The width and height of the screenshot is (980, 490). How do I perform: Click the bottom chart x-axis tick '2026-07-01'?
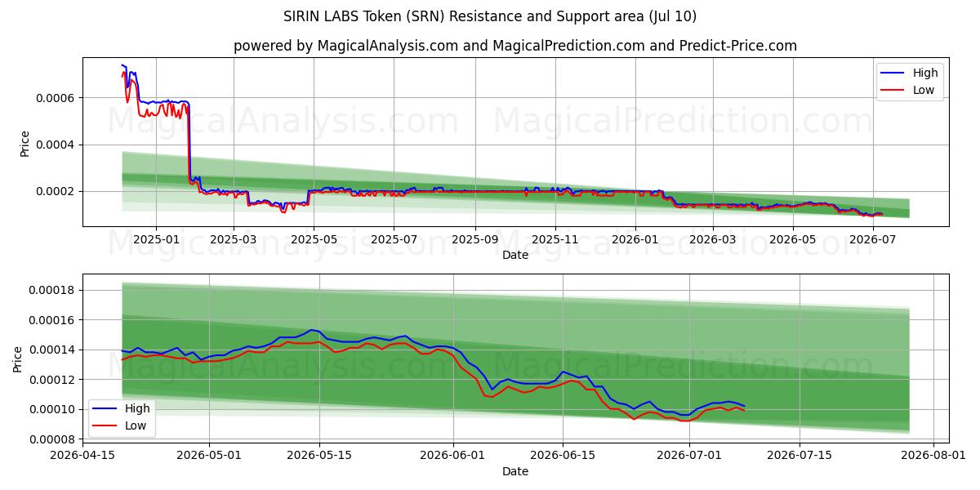tap(688, 457)
